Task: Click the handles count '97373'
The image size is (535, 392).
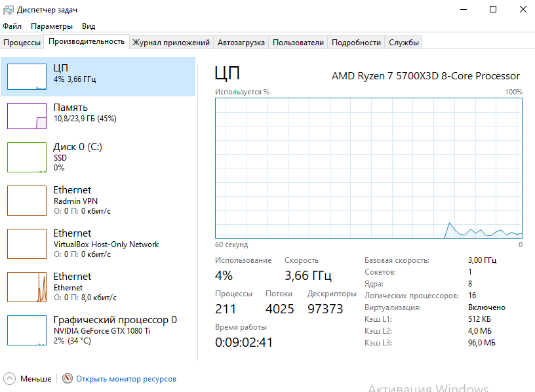Action: 325,309
